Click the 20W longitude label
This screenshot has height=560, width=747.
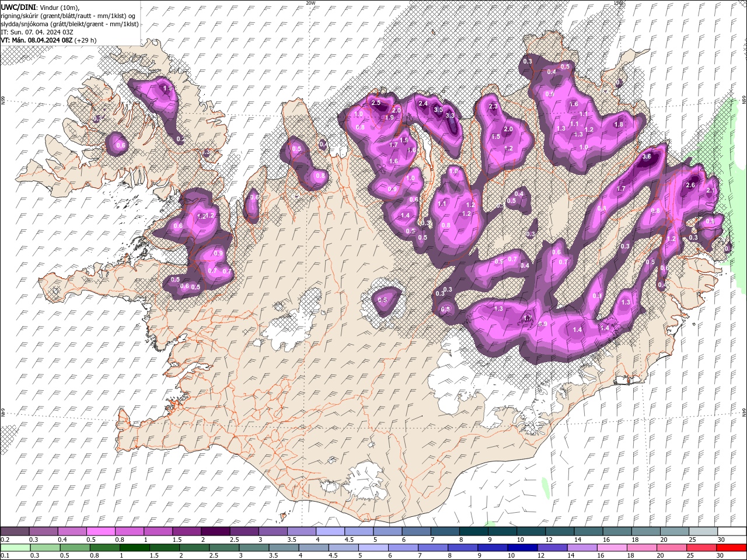pyautogui.click(x=310, y=2)
